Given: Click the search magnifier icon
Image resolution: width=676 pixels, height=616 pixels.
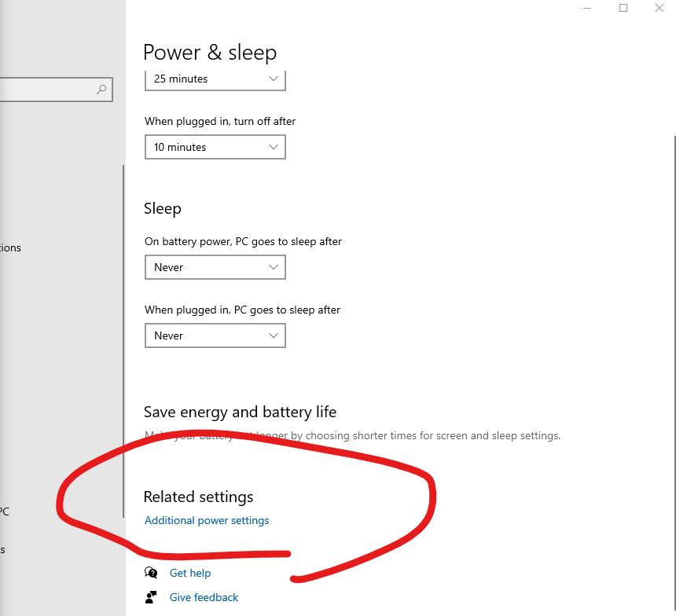Looking at the screenshot, I should pos(101,90).
